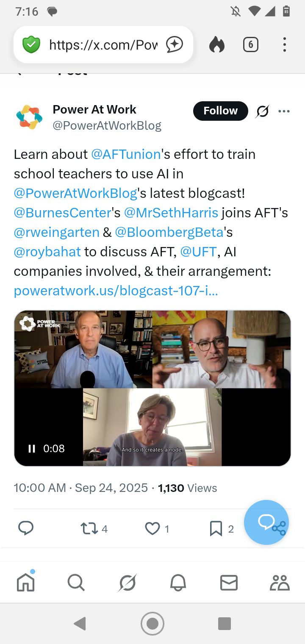Click the address bar URL field
The height and width of the screenshot is (644, 305).
[x=103, y=44]
